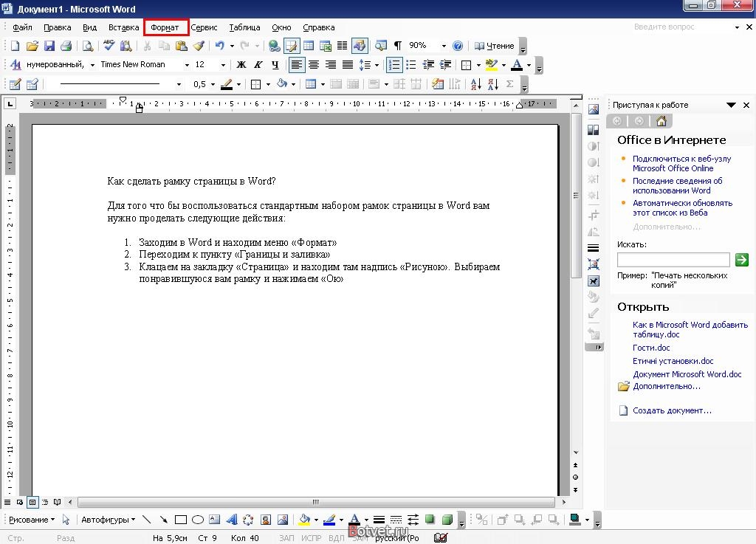Sort descending in tables toolbar
The image size is (756, 544).
pos(492,84)
